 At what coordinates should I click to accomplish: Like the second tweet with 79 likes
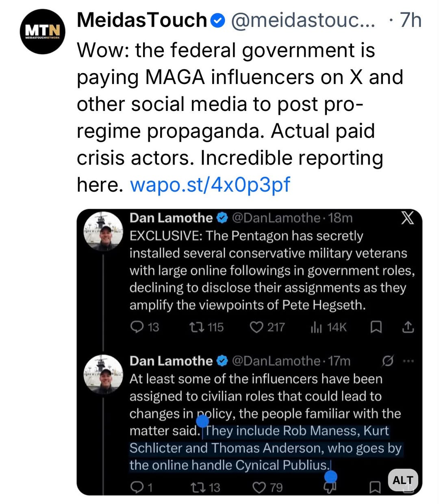point(259,487)
